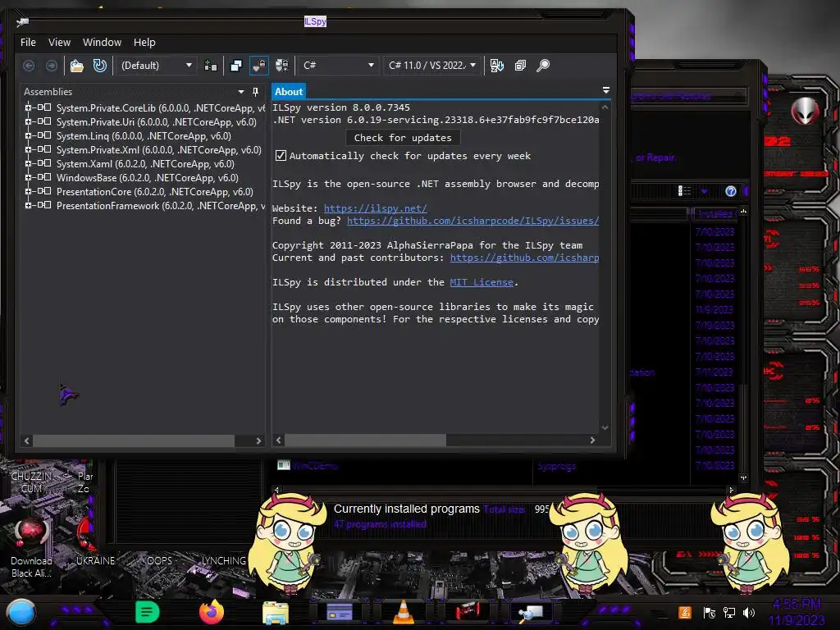Select the About tab
840x630 pixels.
coord(289,92)
